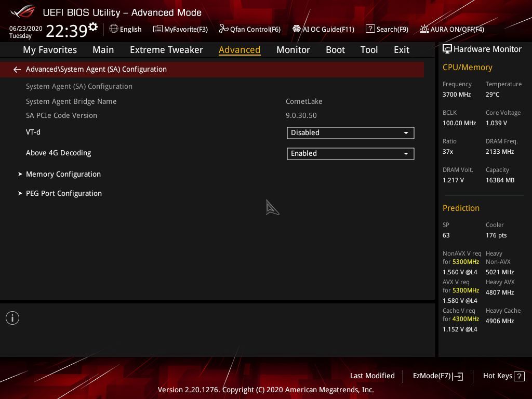Screen dimensions: 532x399
Task: Click the AURA ON/OFF light icon
Action: pyautogui.click(x=424, y=29)
